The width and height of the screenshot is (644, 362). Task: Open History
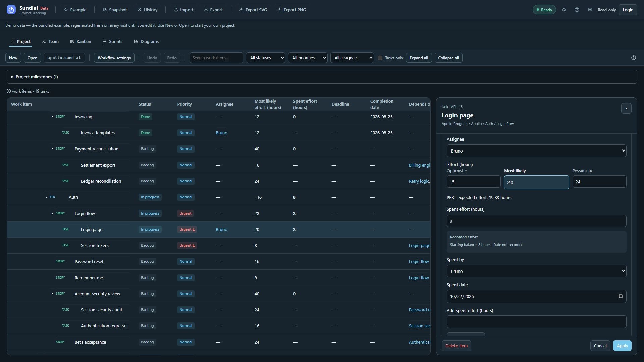[148, 10]
